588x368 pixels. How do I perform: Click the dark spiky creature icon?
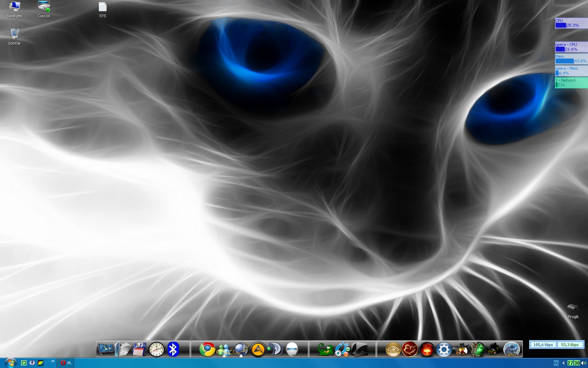coord(494,349)
